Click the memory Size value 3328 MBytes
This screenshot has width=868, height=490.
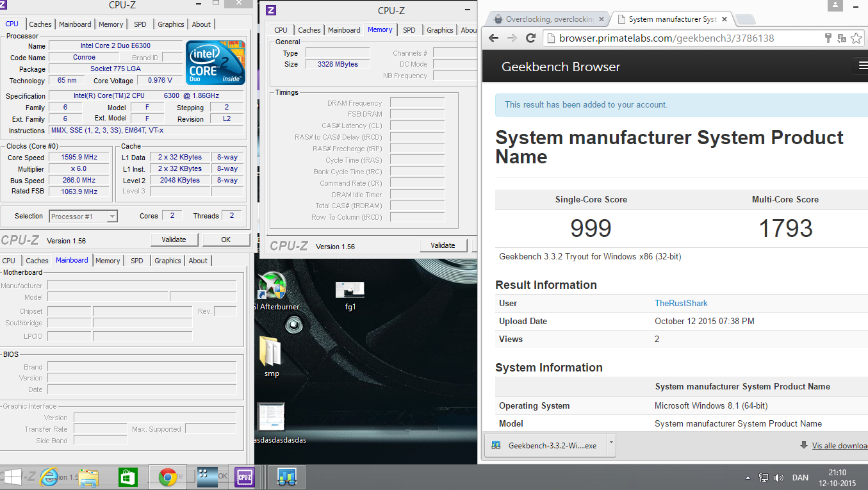[x=338, y=64]
